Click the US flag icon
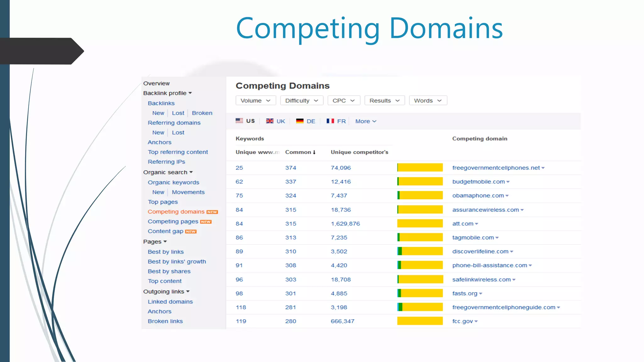The image size is (644, 362). [239, 121]
